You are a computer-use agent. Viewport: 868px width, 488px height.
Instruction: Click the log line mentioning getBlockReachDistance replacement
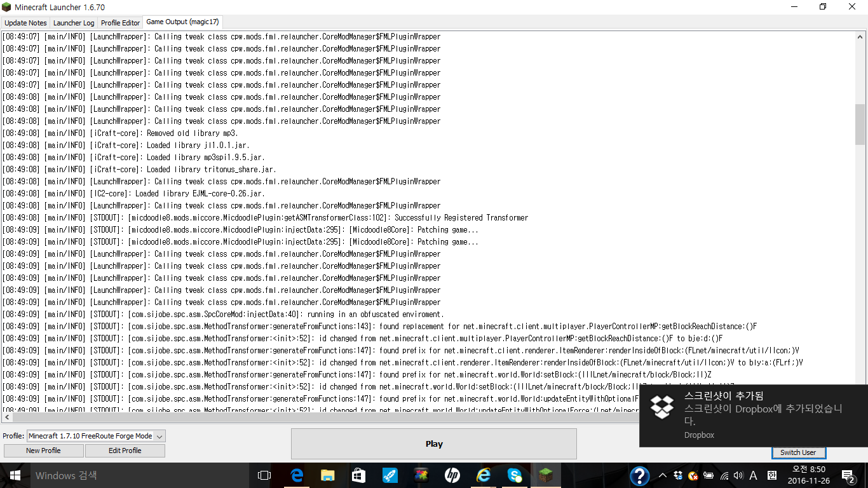379,326
